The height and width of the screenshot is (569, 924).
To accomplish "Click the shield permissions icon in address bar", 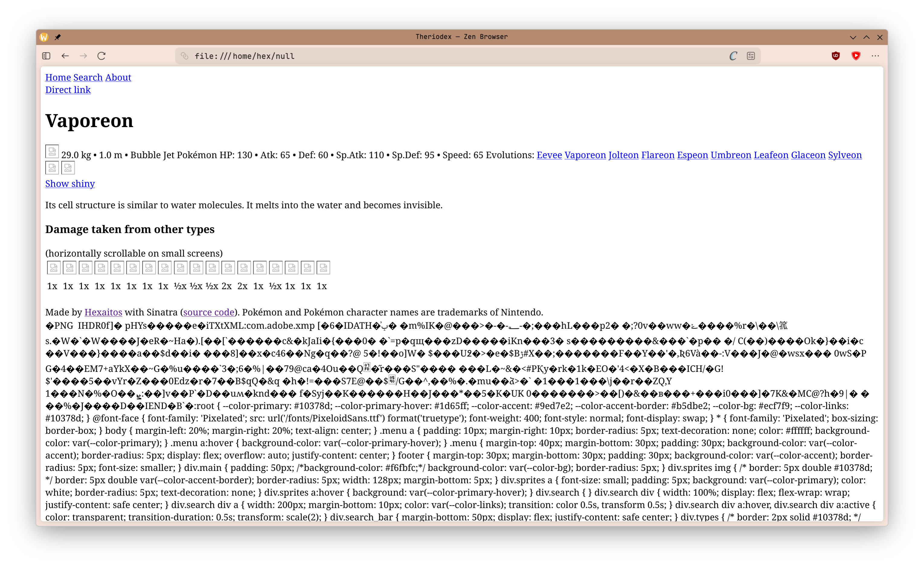I will point(184,56).
